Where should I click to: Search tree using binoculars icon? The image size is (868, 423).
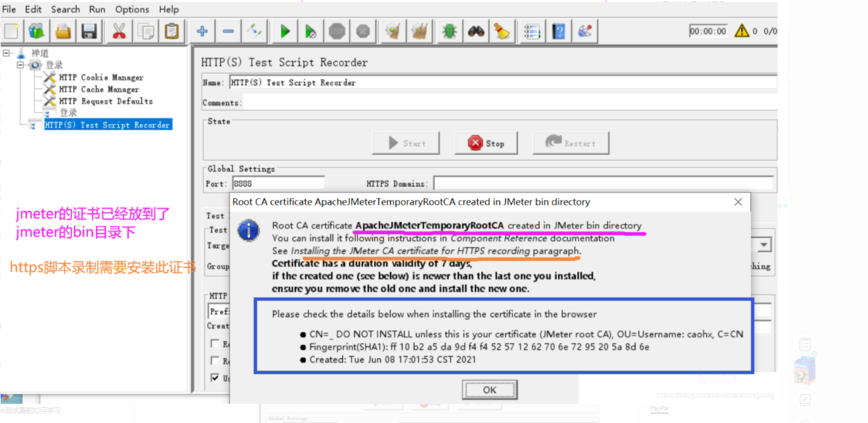coord(476,31)
